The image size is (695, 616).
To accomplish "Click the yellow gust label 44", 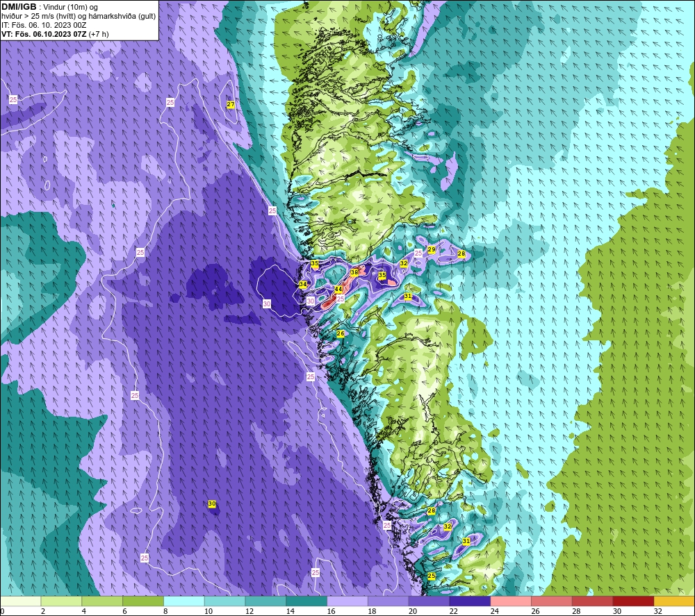I will point(338,289).
